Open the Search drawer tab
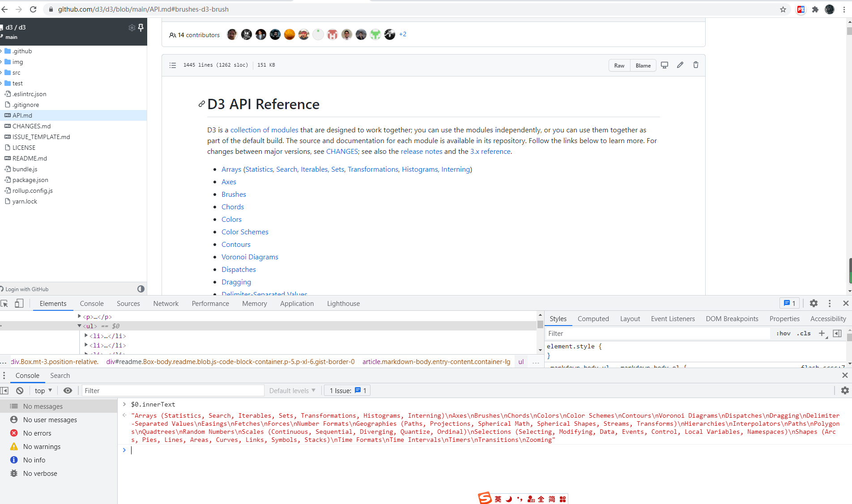Image resolution: width=852 pixels, height=504 pixels. (60, 376)
